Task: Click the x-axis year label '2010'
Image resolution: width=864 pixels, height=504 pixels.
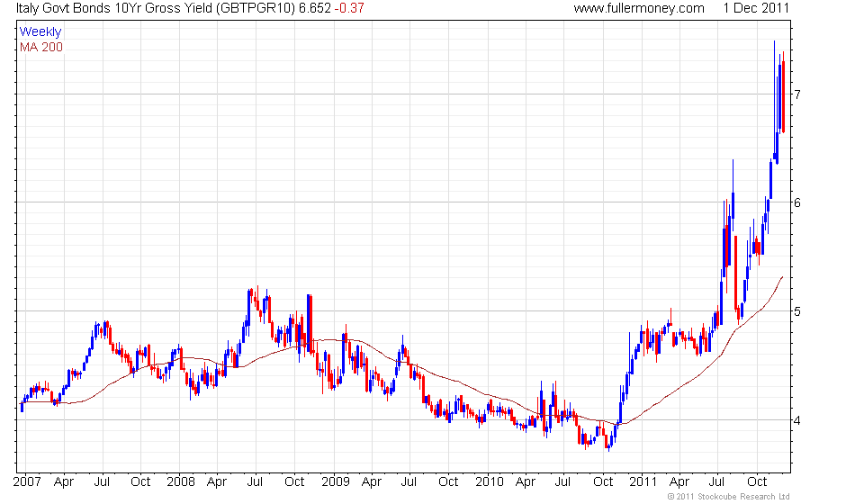Action: pos(490,482)
